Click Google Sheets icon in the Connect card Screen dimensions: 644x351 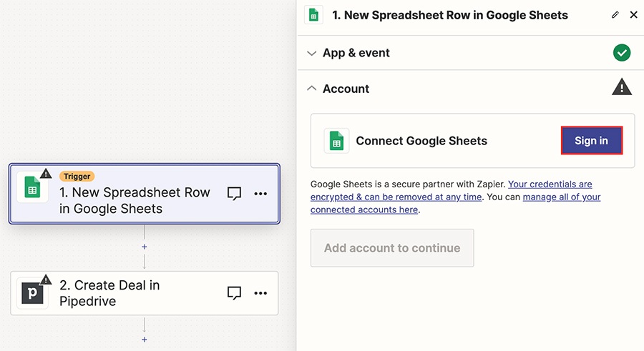[336, 141]
